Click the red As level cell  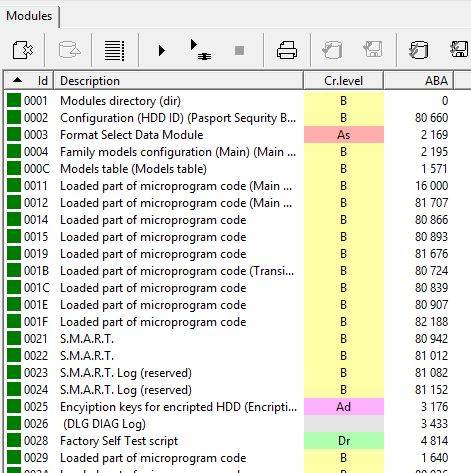[344, 135]
